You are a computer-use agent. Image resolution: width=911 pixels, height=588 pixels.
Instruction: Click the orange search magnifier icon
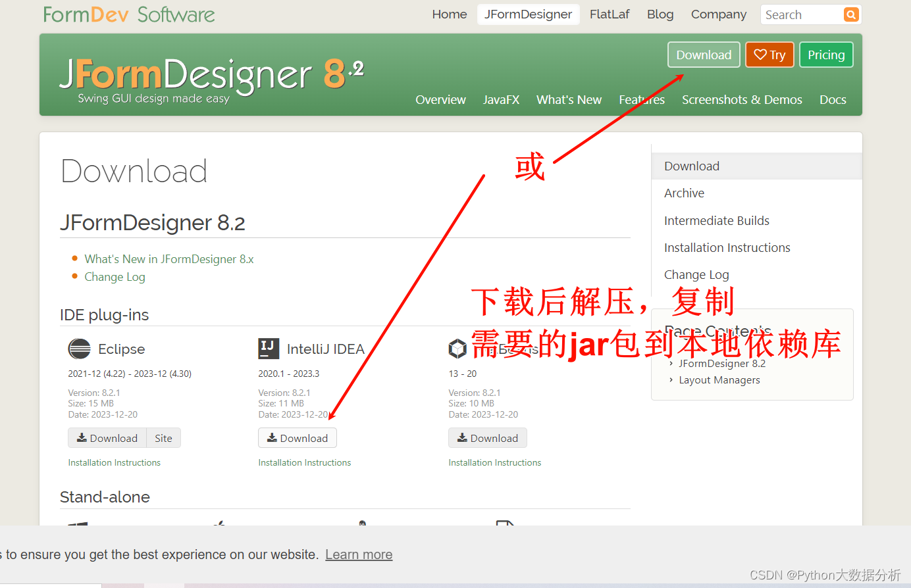click(x=851, y=14)
